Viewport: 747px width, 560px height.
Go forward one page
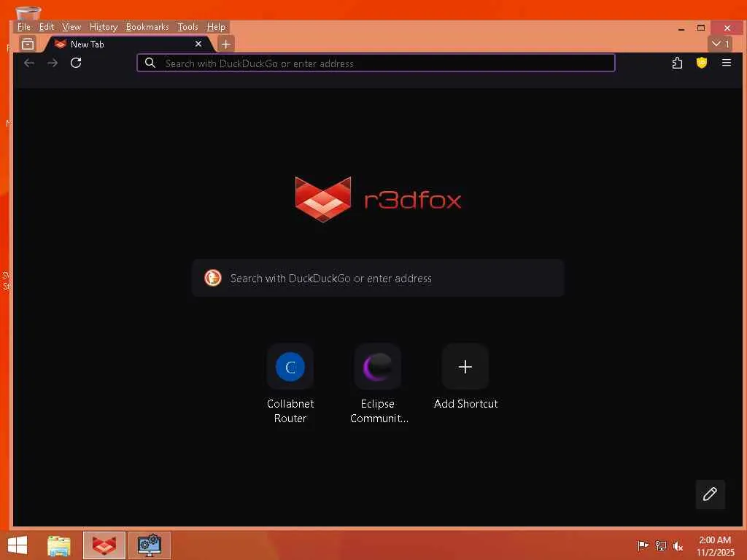(53, 63)
